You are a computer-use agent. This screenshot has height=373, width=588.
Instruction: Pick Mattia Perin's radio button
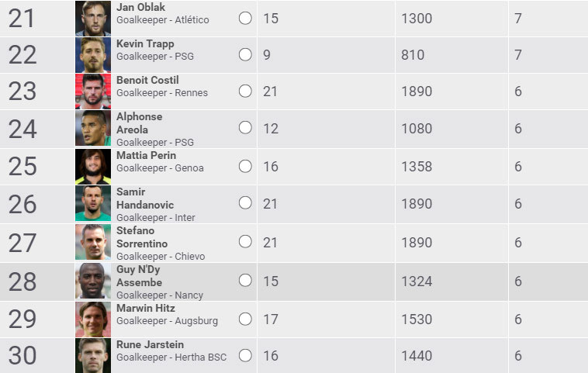tap(245, 166)
